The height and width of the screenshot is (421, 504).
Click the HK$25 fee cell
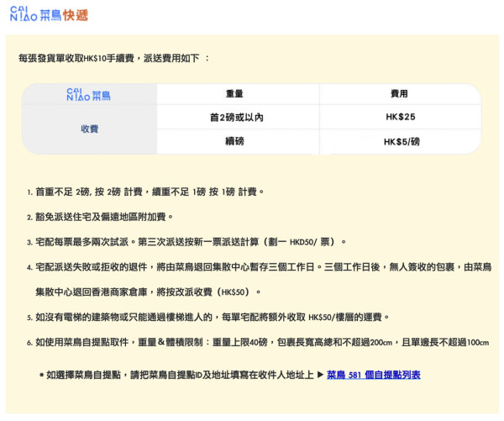point(401,117)
